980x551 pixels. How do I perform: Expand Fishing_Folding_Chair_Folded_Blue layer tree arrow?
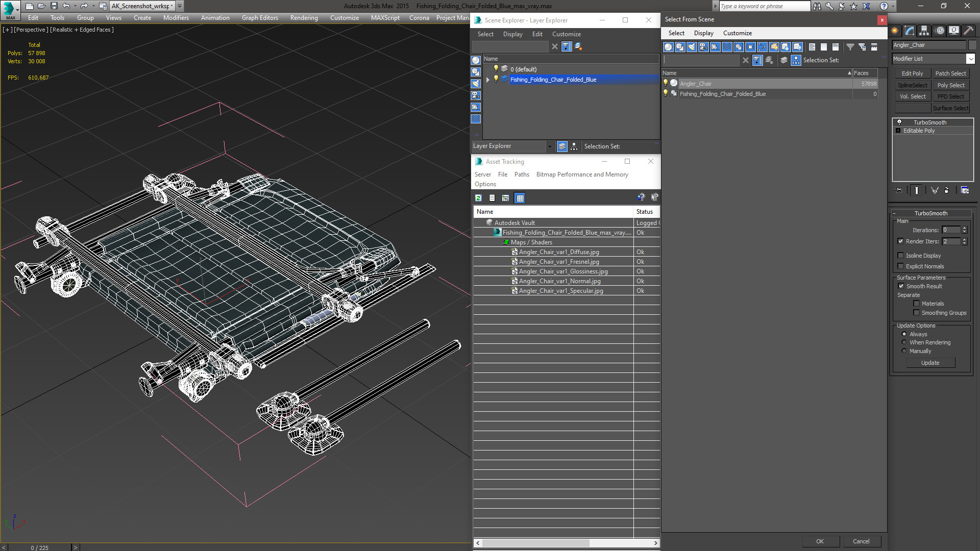tap(488, 80)
